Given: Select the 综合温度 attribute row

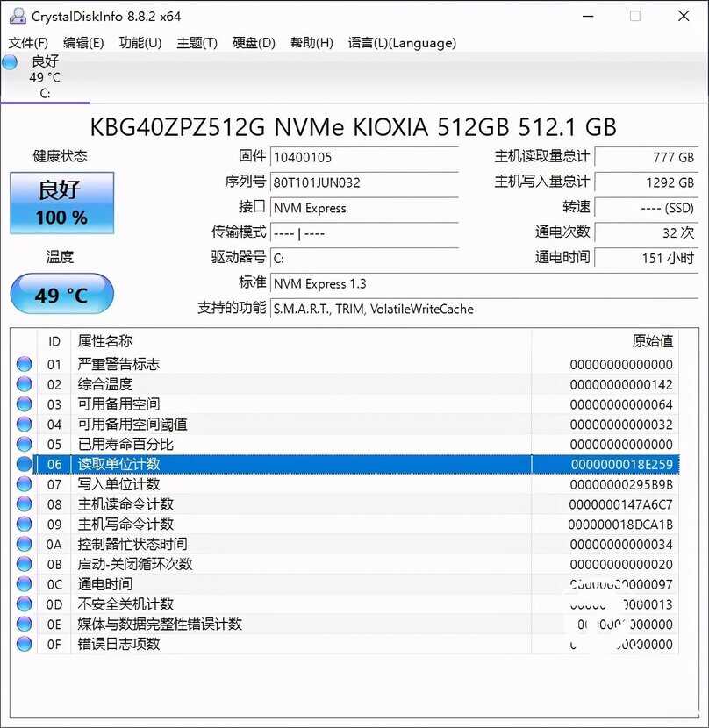Looking at the screenshot, I should click(x=345, y=384).
